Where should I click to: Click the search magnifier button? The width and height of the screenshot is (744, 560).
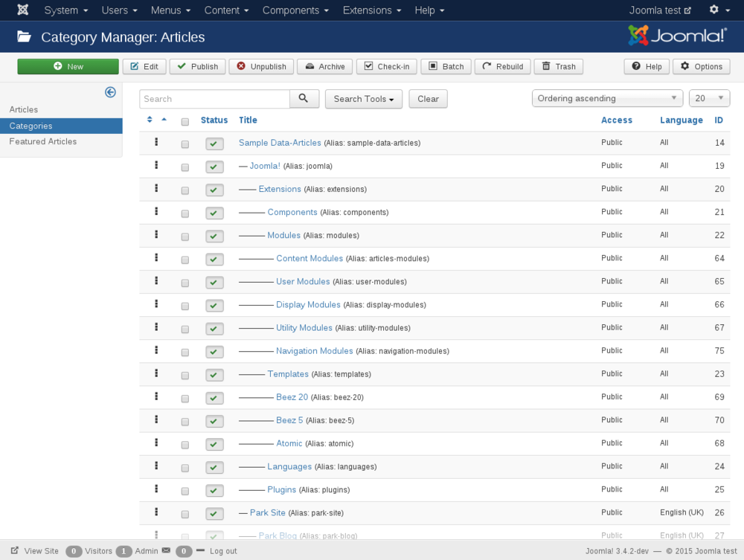click(x=304, y=99)
